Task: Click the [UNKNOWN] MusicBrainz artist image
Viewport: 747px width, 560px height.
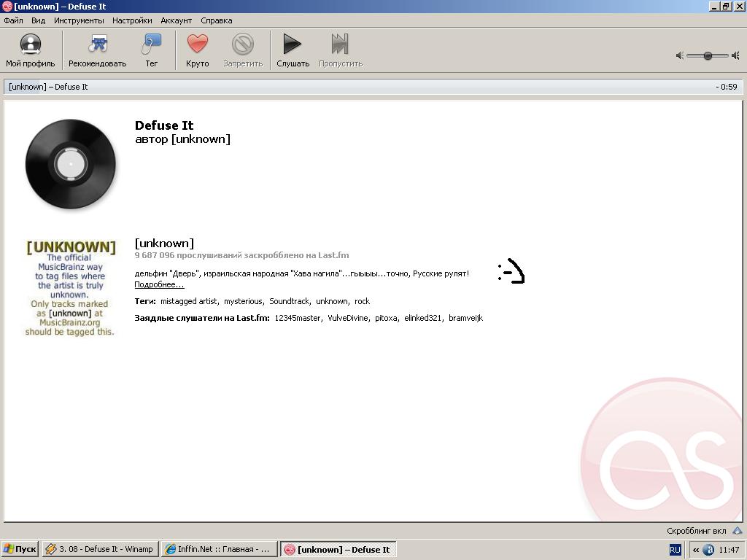Action: (x=71, y=288)
